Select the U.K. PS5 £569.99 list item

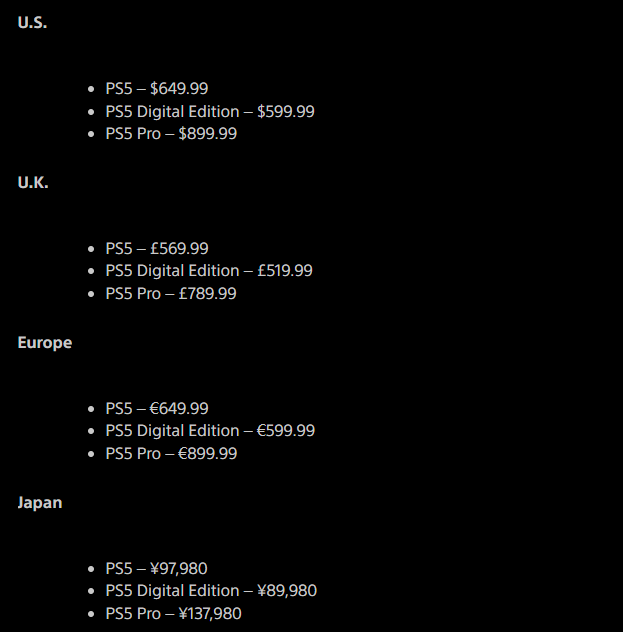156,249
